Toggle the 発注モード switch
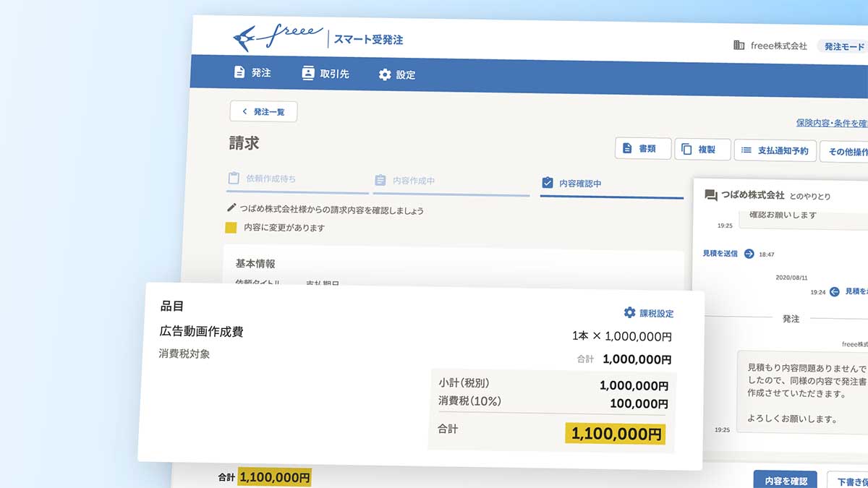868x488 pixels. pyautogui.click(x=843, y=46)
